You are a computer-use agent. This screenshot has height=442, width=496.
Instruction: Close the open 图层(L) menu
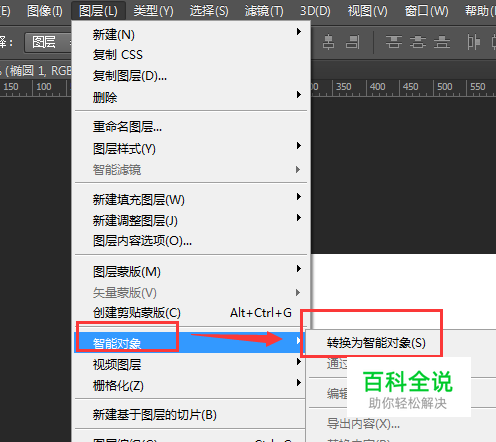(98, 11)
